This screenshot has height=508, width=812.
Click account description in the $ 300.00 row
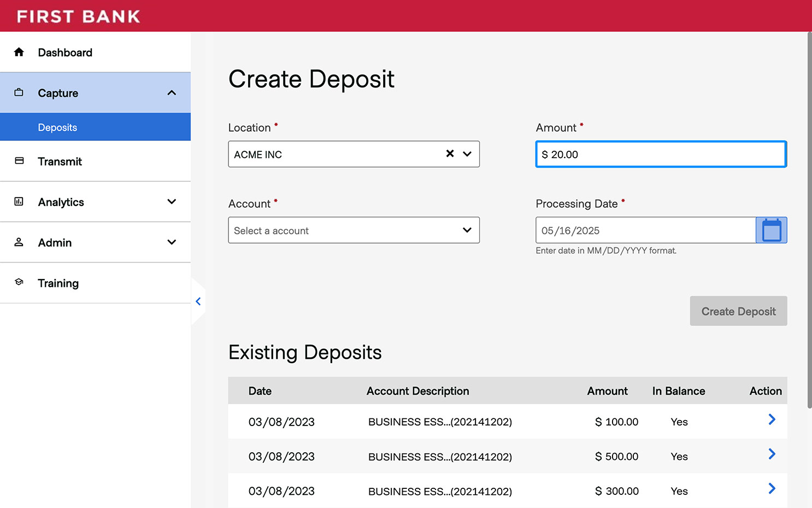(440, 491)
